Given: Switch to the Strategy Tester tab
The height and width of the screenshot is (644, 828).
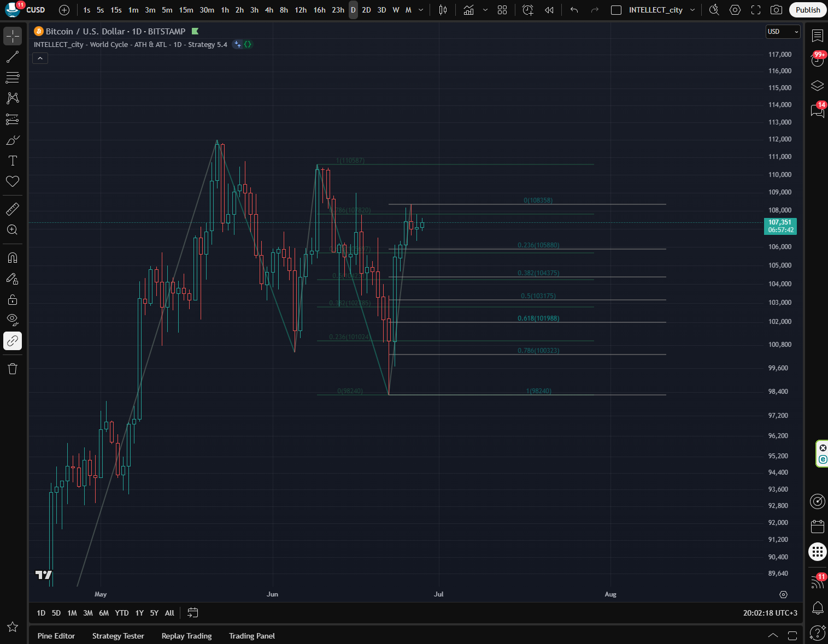Looking at the screenshot, I should 118,636.
